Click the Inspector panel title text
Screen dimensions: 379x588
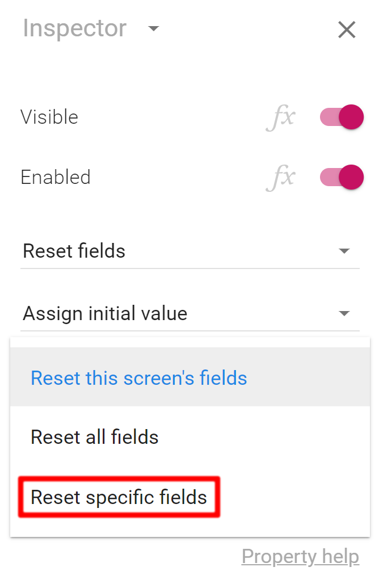(74, 28)
